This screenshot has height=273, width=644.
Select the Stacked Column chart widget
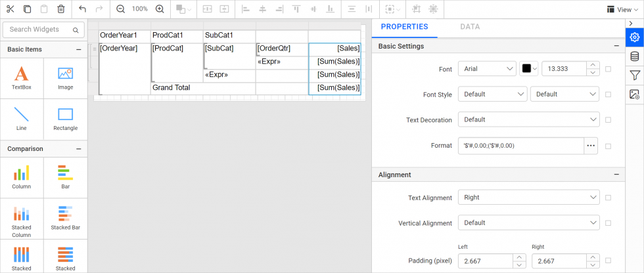[21, 219]
